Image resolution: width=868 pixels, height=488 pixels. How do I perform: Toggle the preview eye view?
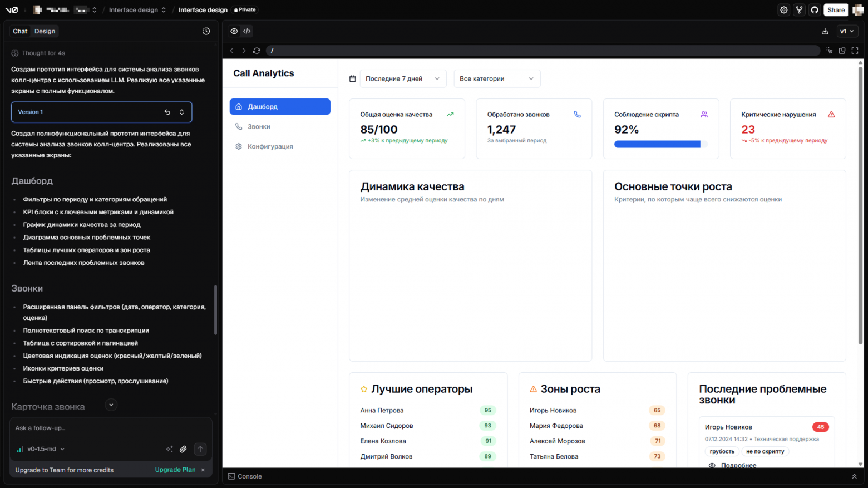click(x=234, y=31)
